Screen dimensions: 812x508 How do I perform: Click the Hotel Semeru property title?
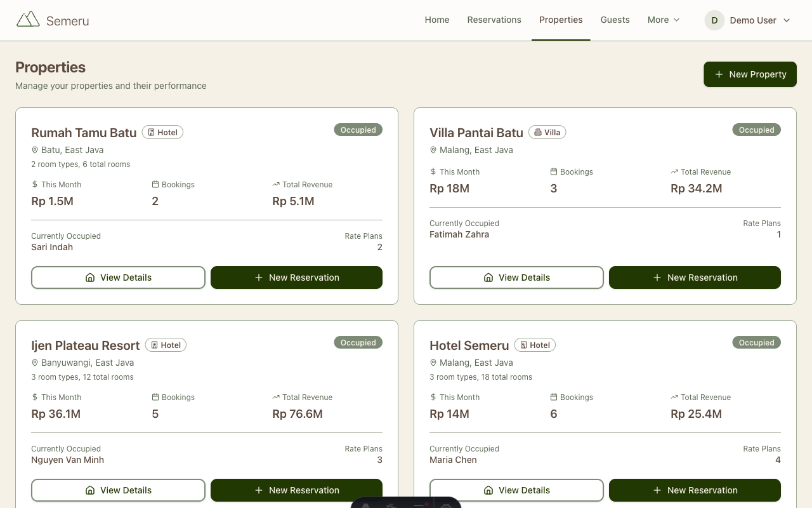click(469, 345)
